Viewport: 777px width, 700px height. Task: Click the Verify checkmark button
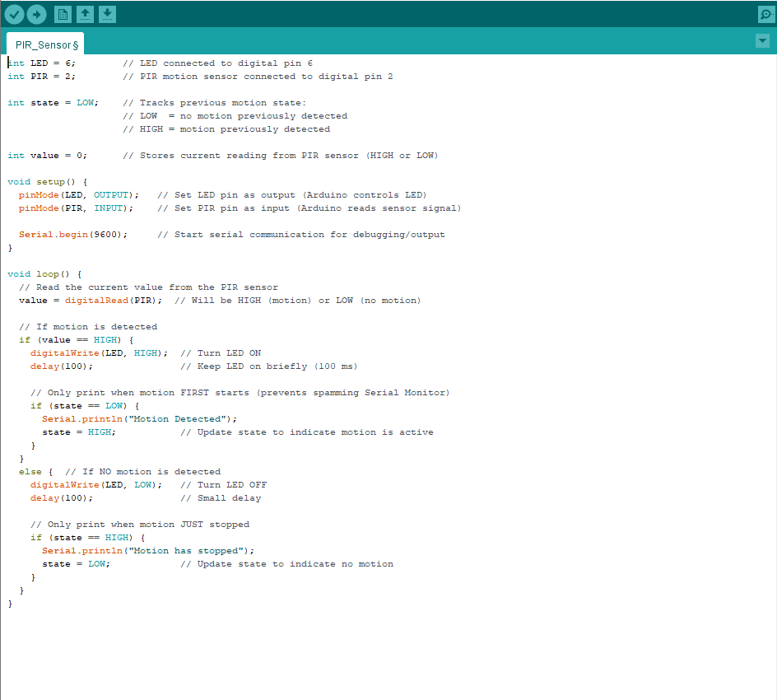(x=14, y=14)
